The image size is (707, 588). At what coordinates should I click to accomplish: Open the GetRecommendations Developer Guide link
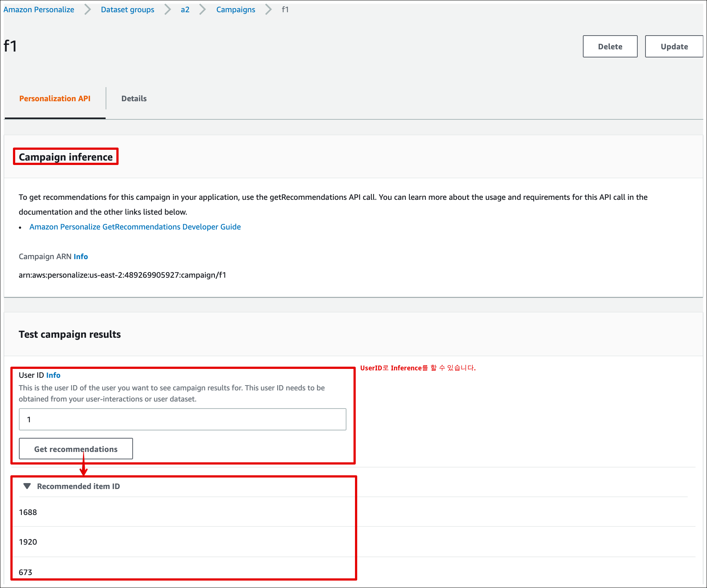coord(135,227)
